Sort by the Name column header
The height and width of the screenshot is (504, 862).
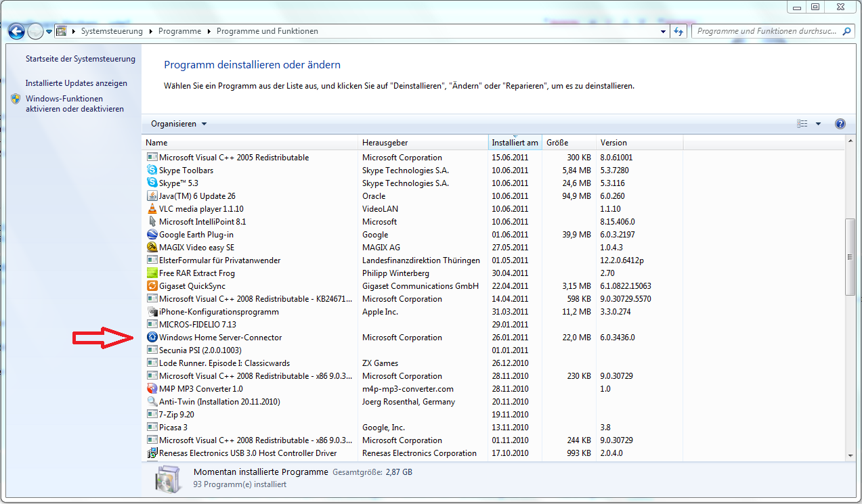tap(250, 143)
